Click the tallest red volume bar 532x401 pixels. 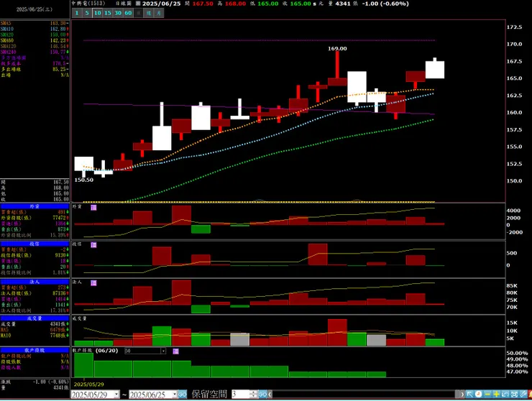click(337, 333)
